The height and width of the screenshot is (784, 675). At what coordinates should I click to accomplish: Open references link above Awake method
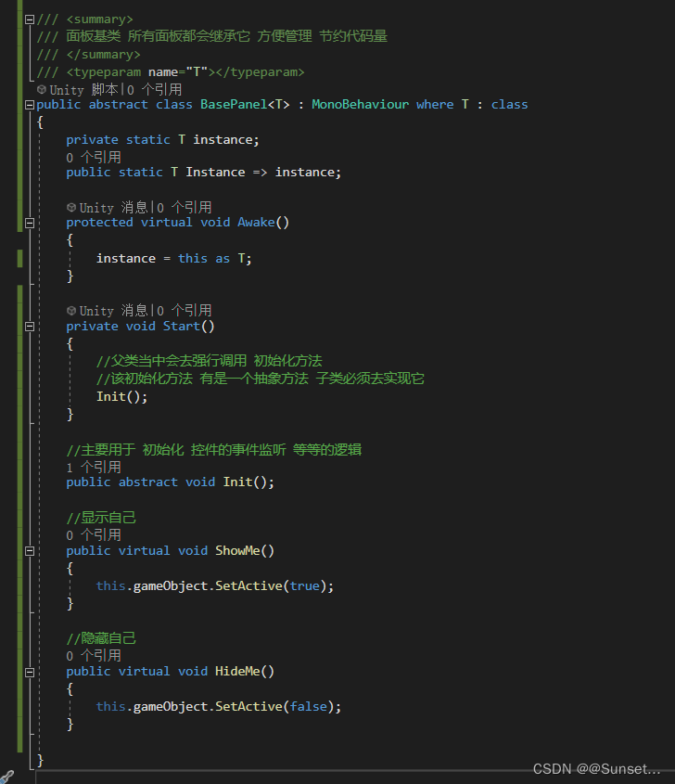click(x=185, y=208)
